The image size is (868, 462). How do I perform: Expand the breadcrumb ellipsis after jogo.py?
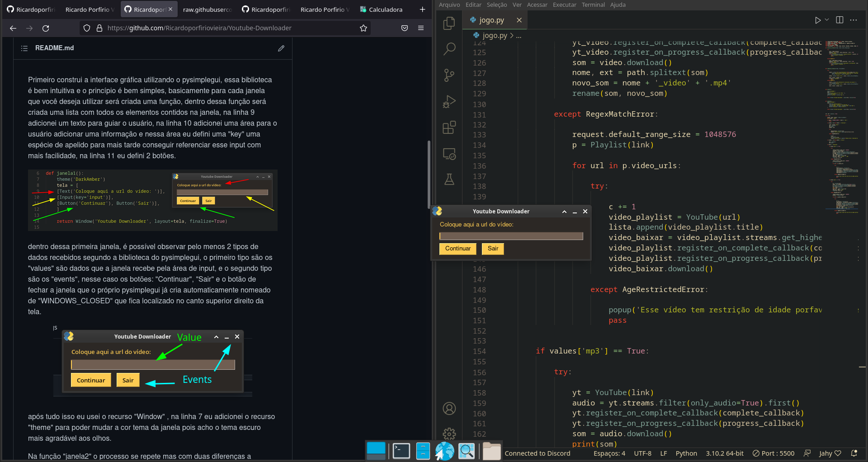point(519,35)
